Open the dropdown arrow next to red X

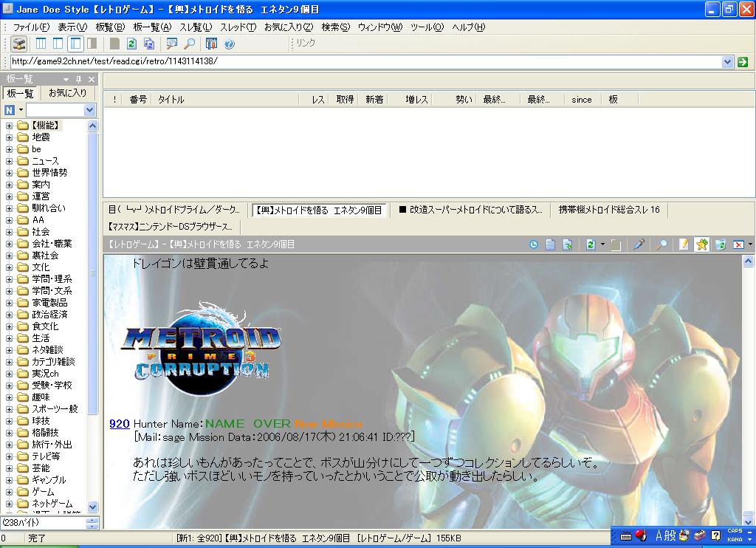pos(750,244)
